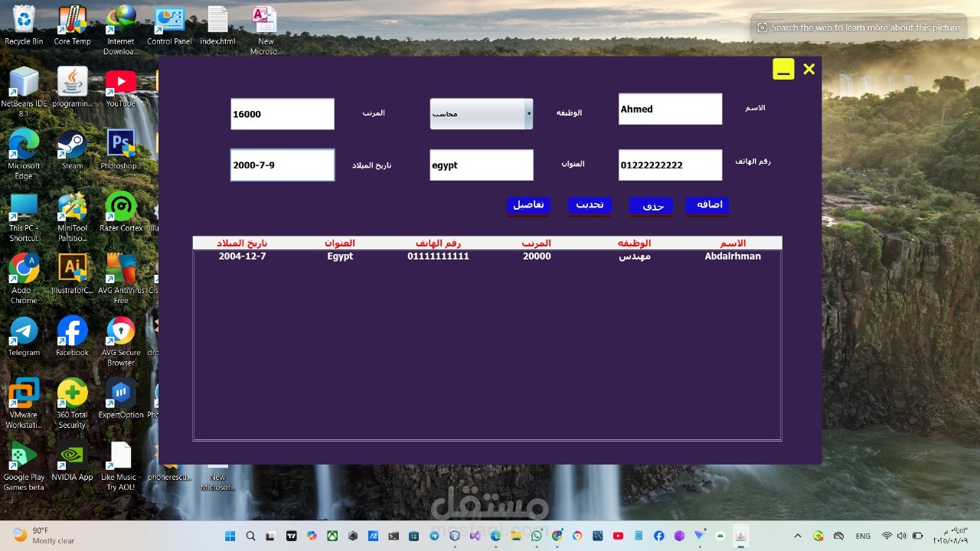This screenshot has height=551, width=980.
Task: Launch the NVIDIA App desktop shortcut
Action: [x=72, y=461]
